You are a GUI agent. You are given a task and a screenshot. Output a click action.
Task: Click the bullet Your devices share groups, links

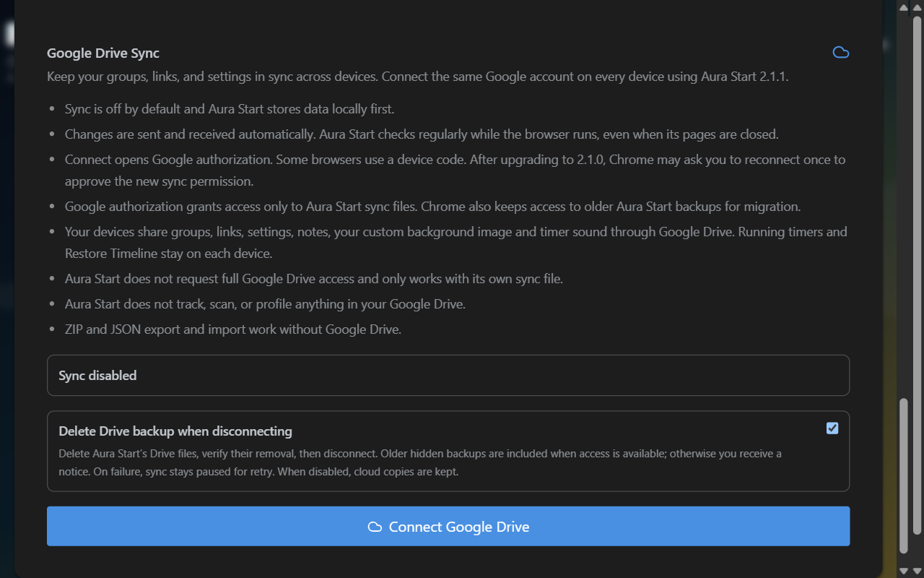[456, 243]
